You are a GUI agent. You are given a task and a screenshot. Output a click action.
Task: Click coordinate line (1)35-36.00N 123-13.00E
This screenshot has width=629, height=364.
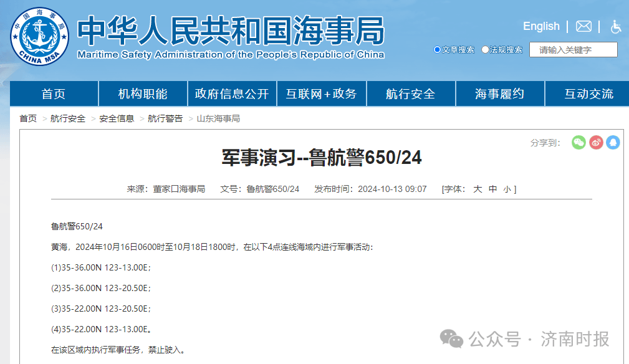(101, 267)
